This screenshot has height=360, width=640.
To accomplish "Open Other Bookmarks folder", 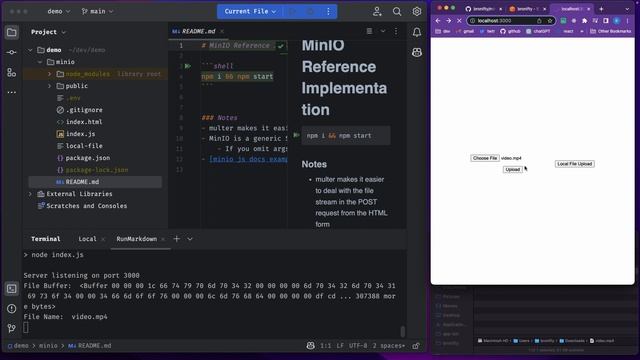I will click(611, 31).
